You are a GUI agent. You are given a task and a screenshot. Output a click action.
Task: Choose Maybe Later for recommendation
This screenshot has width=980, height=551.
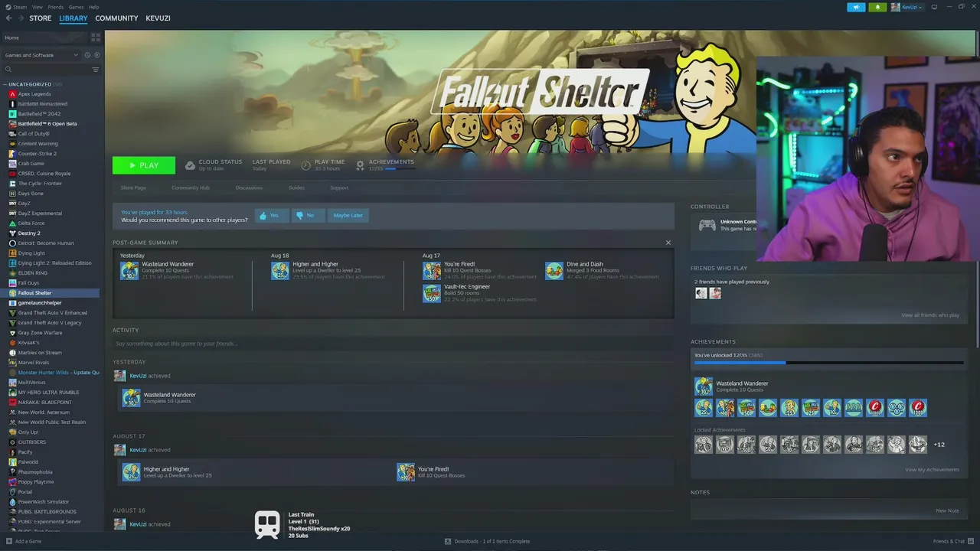pyautogui.click(x=348, y=216)
